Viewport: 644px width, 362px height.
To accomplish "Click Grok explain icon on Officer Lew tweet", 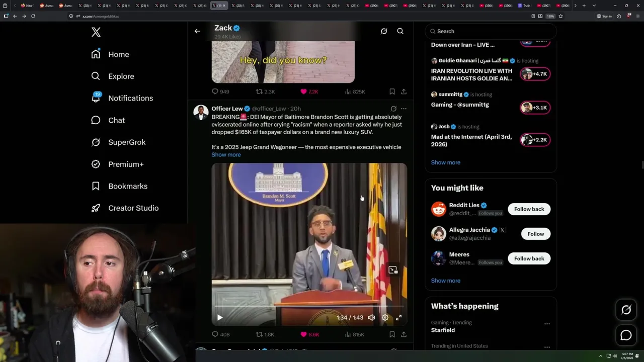I will click(x=393, y=109).
